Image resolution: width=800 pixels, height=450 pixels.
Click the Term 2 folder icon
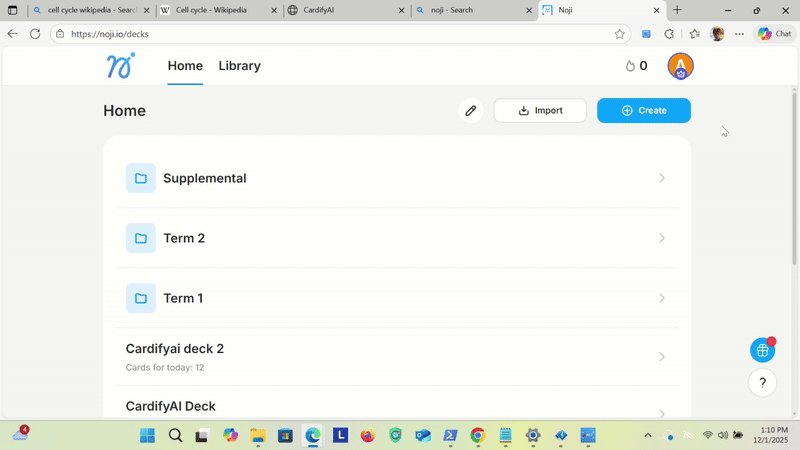pos(141,238)
